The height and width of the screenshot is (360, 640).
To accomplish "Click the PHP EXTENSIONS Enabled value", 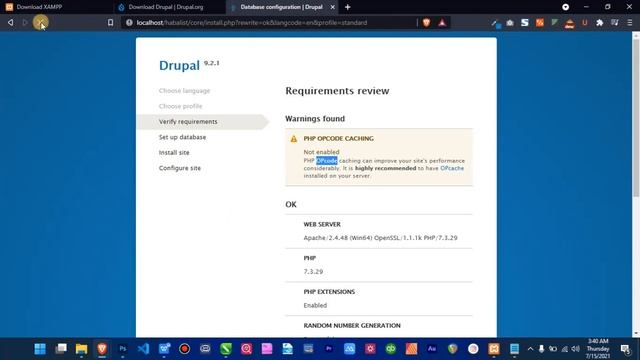I will tap(315, 305).
